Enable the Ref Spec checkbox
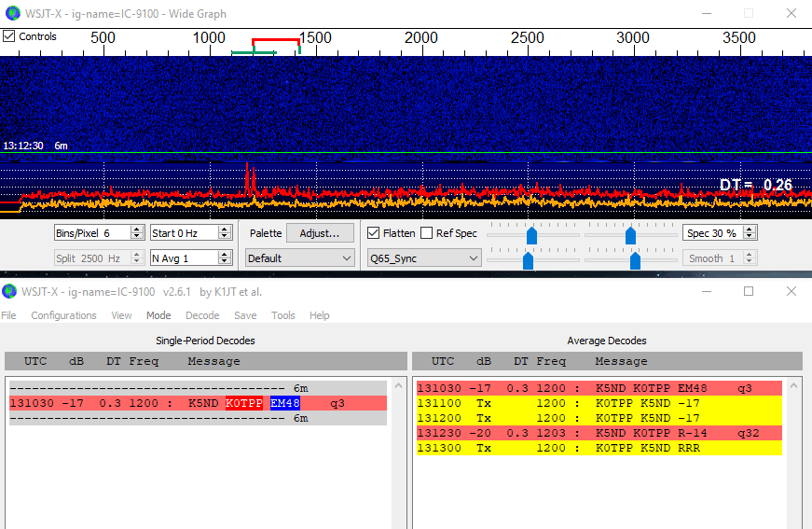812x529 pixels. pos(427,233)
